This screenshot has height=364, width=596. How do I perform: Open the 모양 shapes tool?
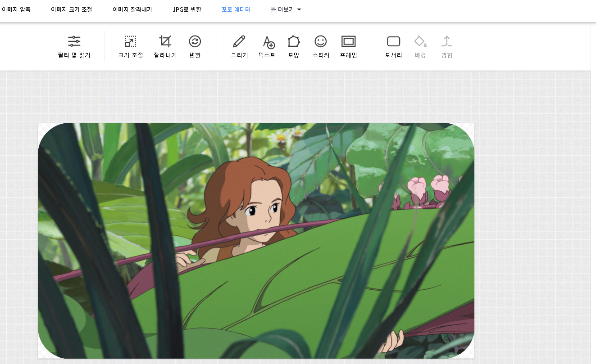[294, 47]
